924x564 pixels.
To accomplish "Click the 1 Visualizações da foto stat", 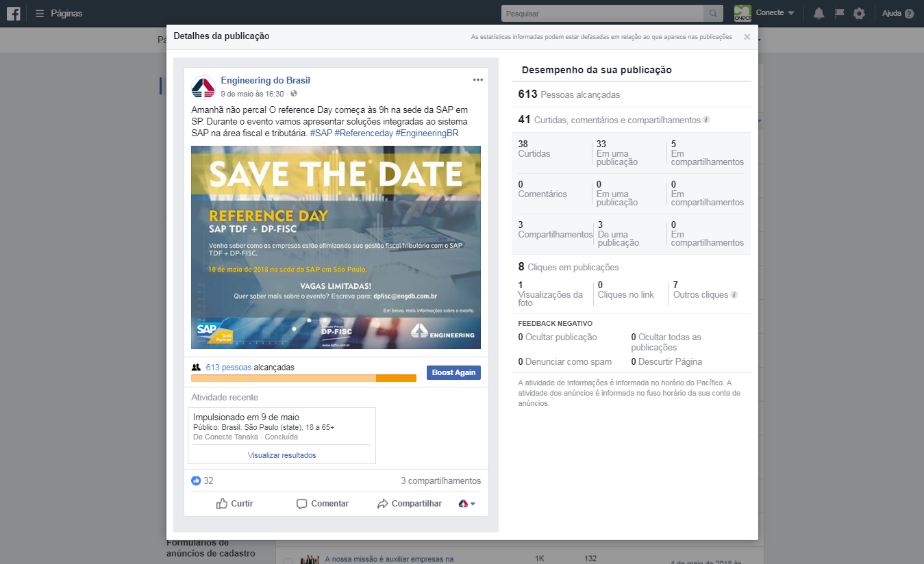I will 551,294.
